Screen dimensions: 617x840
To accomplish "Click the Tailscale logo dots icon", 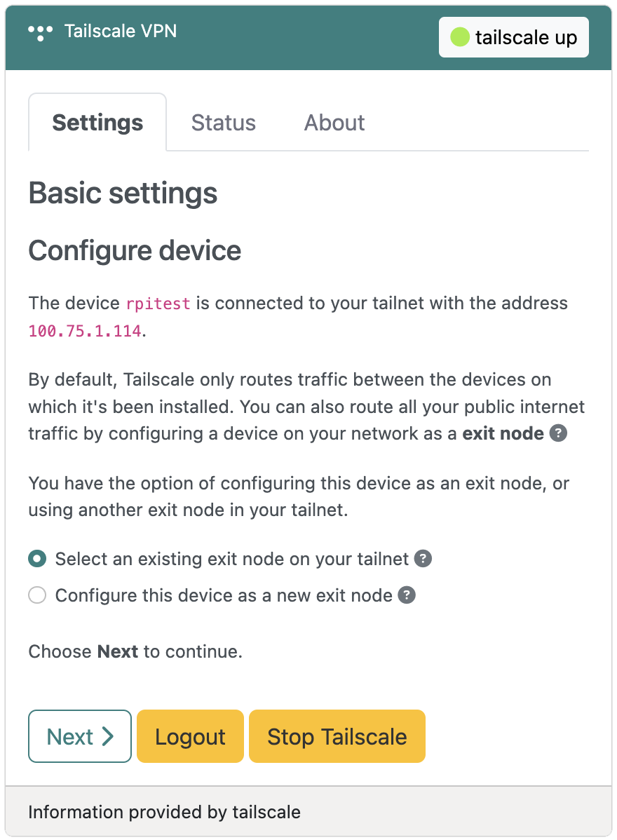I will (41, 33).
